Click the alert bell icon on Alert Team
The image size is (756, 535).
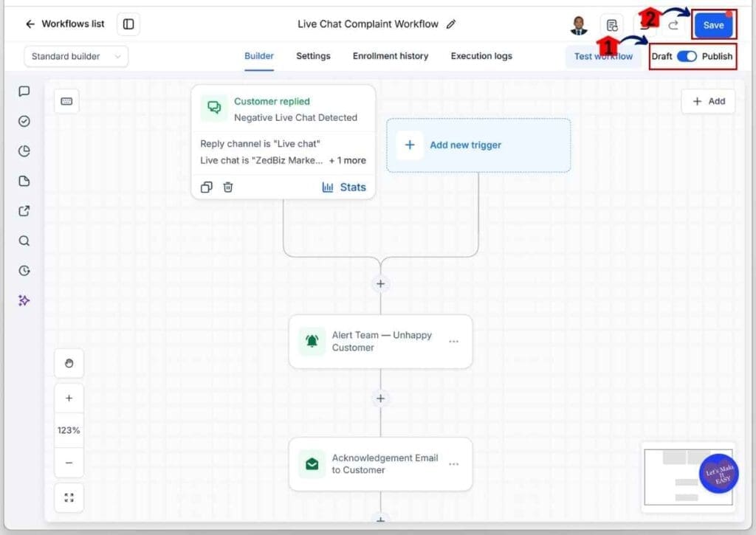point(312,341)
